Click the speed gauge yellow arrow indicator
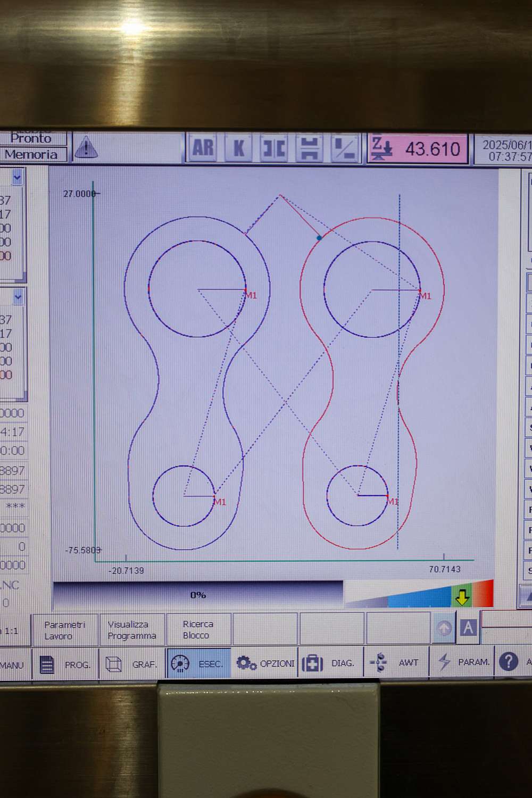532x798 pixels. 462,597
